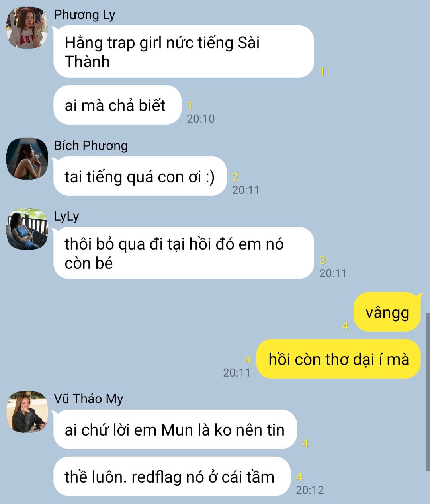Image resolution: width=430 pixels, height=504 pixels.
Task: Tap the sender name Vũ Thảo My
Action: click(88, 399)
